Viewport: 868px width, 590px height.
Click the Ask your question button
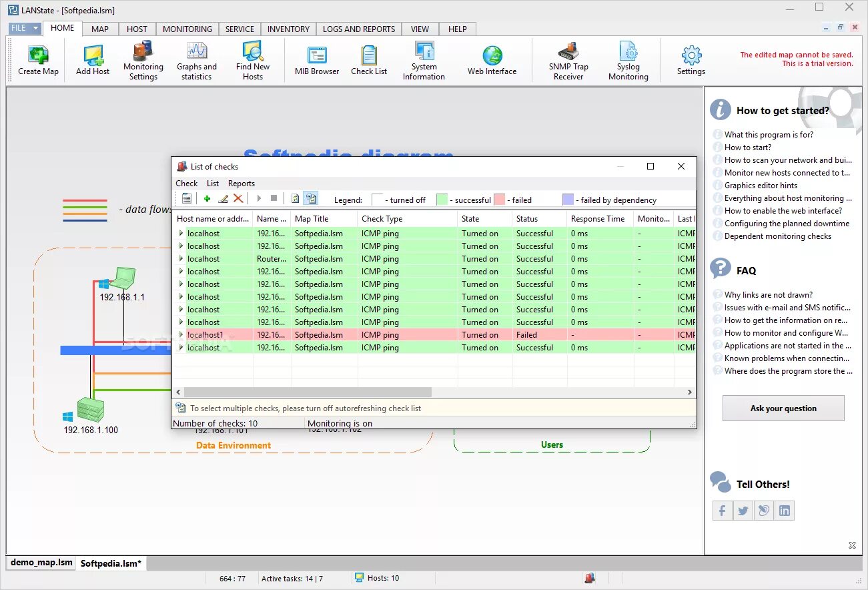pos(783,408)
